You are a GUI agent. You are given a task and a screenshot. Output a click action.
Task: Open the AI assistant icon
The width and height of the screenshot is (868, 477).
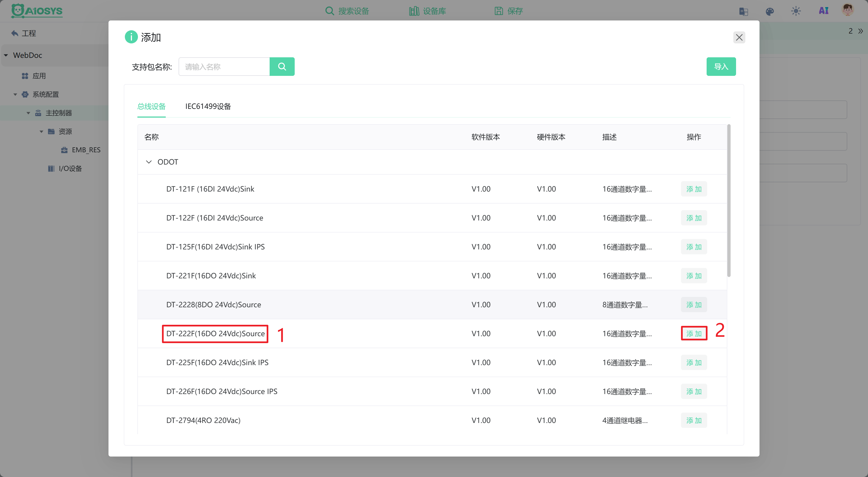pos(824,11)
